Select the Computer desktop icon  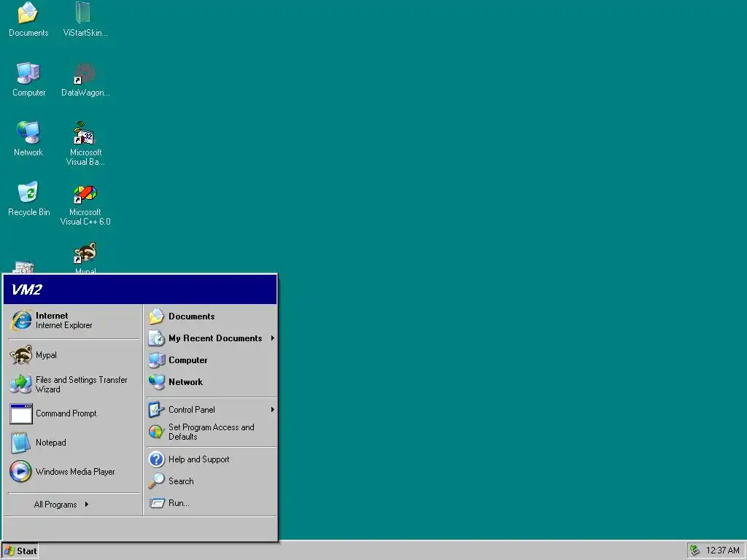(x=28, y=79)
